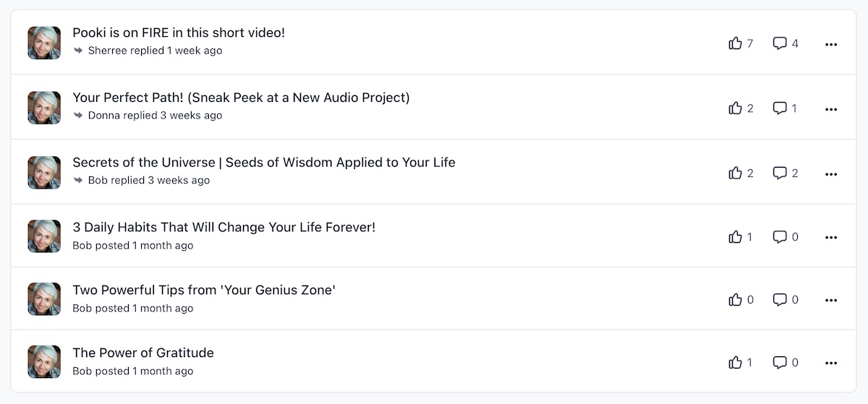Viewport: 868px width, 404px height.
Task: Open more options for 'Secrets of the Universe' post
Action: [x=831, y=174]
